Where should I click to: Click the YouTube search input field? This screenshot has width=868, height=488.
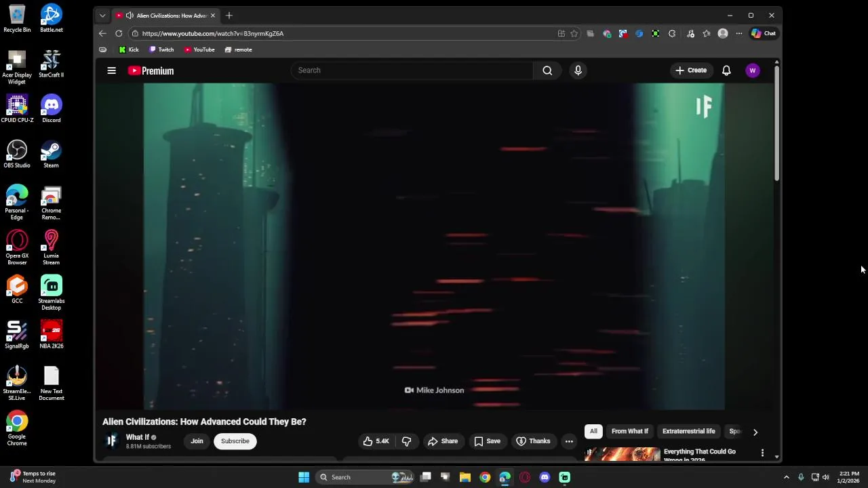(x=412, y=70)
